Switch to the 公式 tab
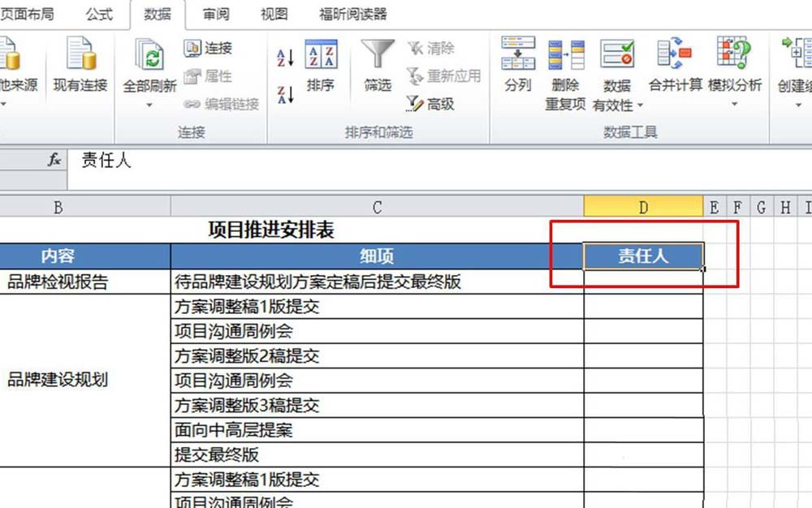Image resolution: width=812 pixels, height=508 pixels. pyautogui.click(x=99, y=14)
